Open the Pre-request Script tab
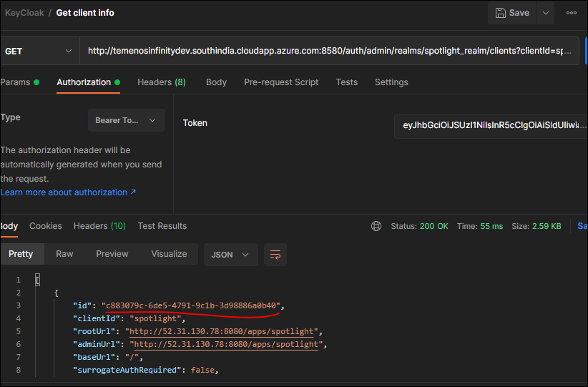The image size is (588, 387). 281,82
